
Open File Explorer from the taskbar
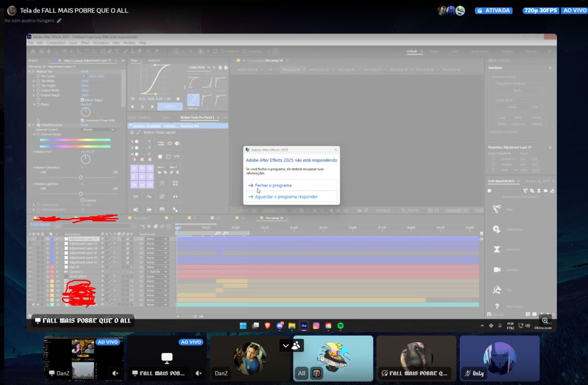point(292,325)
